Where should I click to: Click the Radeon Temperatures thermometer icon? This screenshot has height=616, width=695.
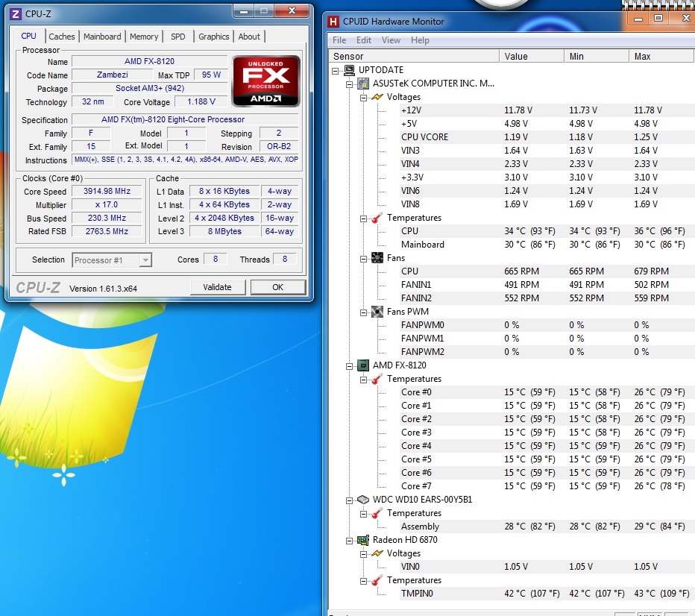(377, 580)
